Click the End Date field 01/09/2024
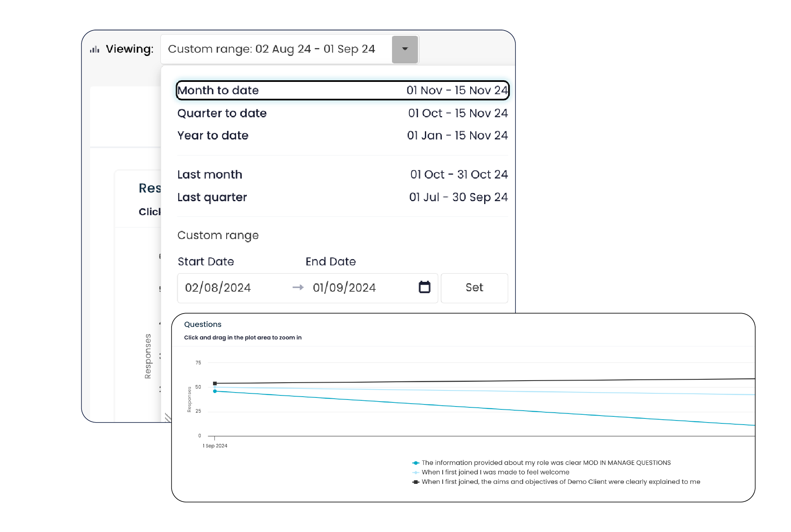 tap(344, 288)
